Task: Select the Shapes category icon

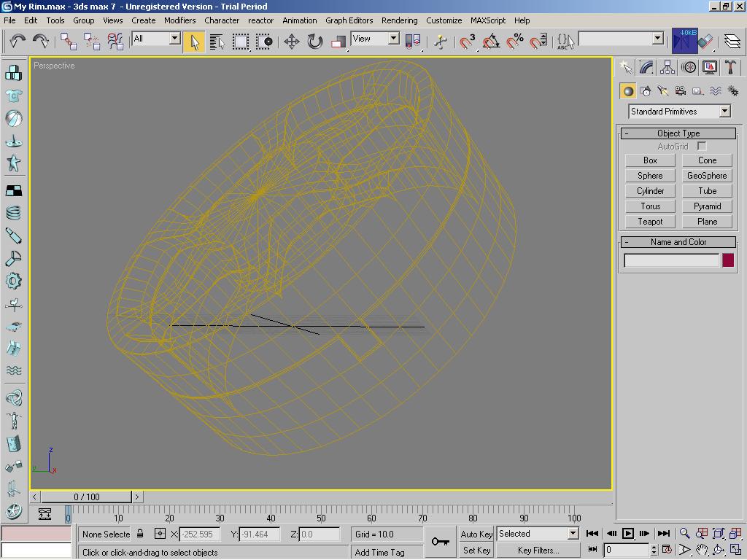Action: [x=646, y=91]
